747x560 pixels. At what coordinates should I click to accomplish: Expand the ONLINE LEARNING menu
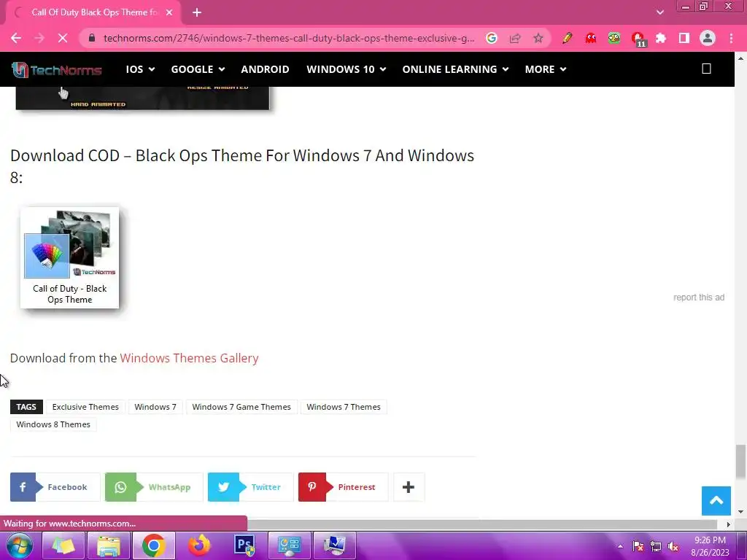[x=455, y=69]
